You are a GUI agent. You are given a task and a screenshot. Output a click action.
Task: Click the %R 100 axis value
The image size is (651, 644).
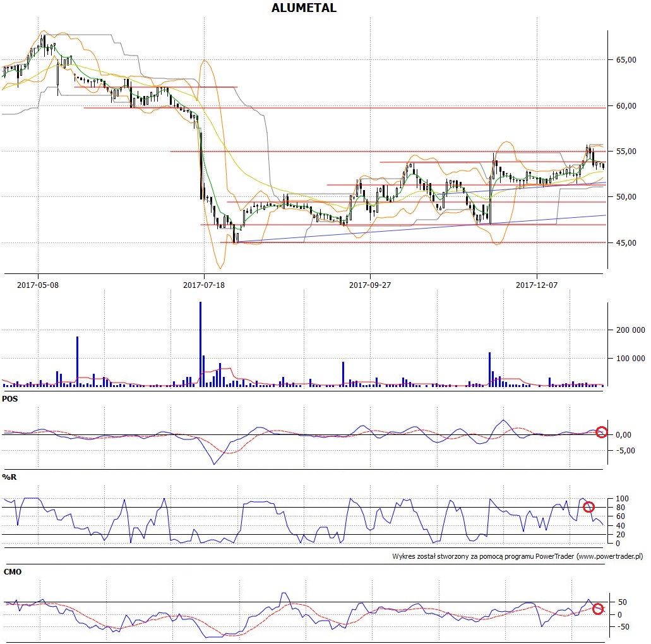point(623,499)
